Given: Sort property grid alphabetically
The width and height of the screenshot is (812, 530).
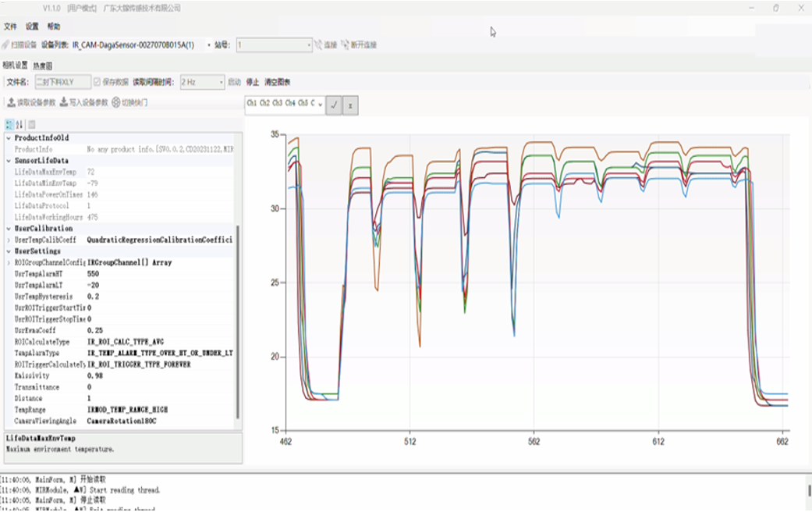Looking at the screenshot, I should point(20,124).
